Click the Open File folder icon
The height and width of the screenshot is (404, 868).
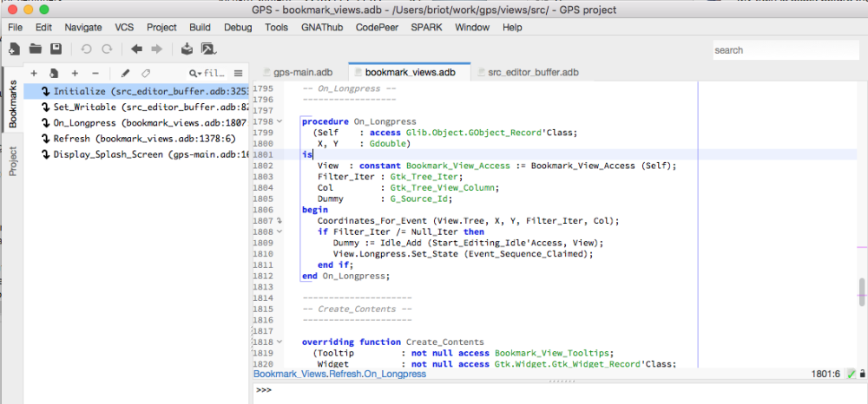point(36,49)
